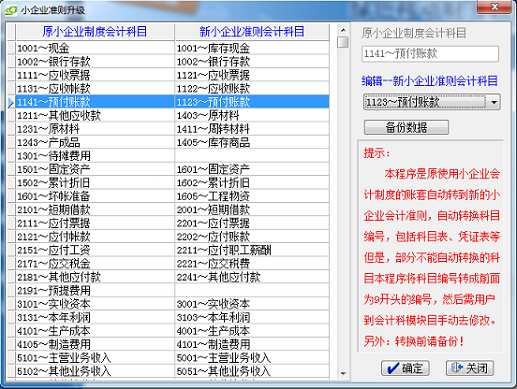Select cell 1001~库存现金
This screenshot has width=517, height=389.
(252, 48)
